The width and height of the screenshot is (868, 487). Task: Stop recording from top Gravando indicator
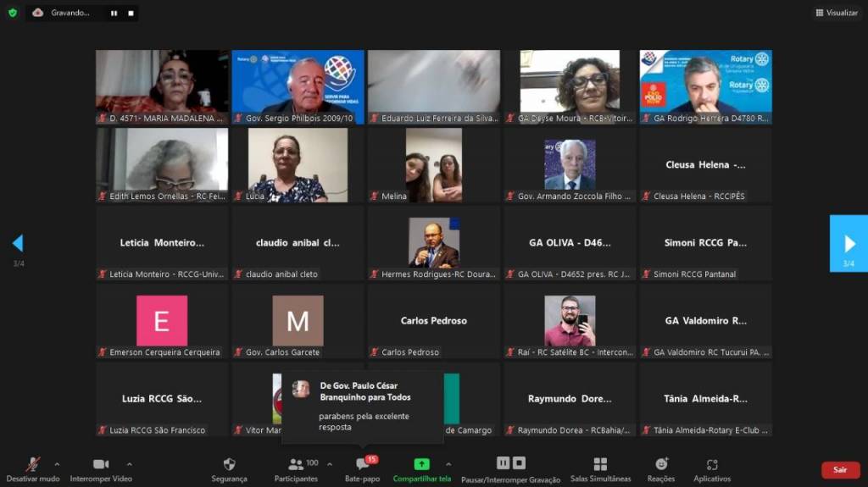coord(131,13)
